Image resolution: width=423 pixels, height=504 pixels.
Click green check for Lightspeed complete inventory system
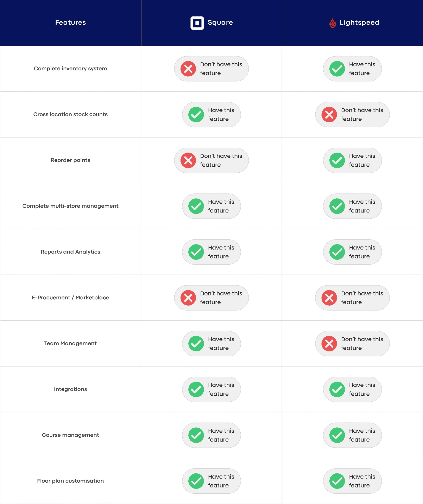[x=337, y=69]
